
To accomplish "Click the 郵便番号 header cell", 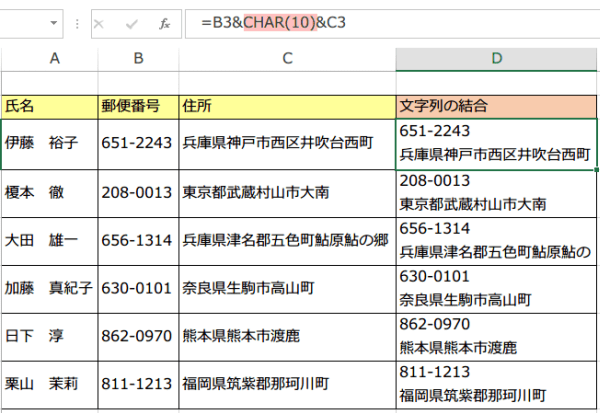I will point(139,107).
